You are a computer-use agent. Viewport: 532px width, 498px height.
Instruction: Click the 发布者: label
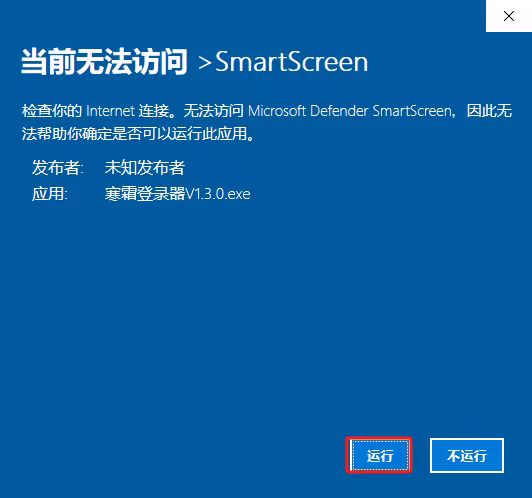pos(58,168)
